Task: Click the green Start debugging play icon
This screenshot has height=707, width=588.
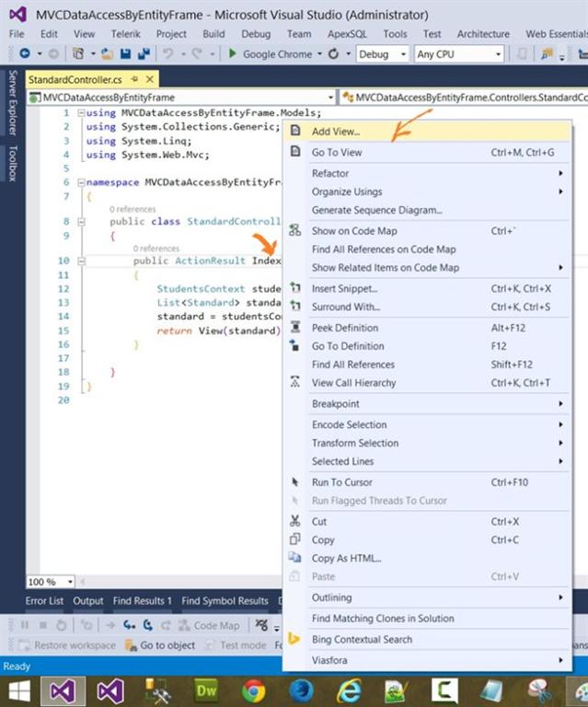Action: [x=233, y=53]
